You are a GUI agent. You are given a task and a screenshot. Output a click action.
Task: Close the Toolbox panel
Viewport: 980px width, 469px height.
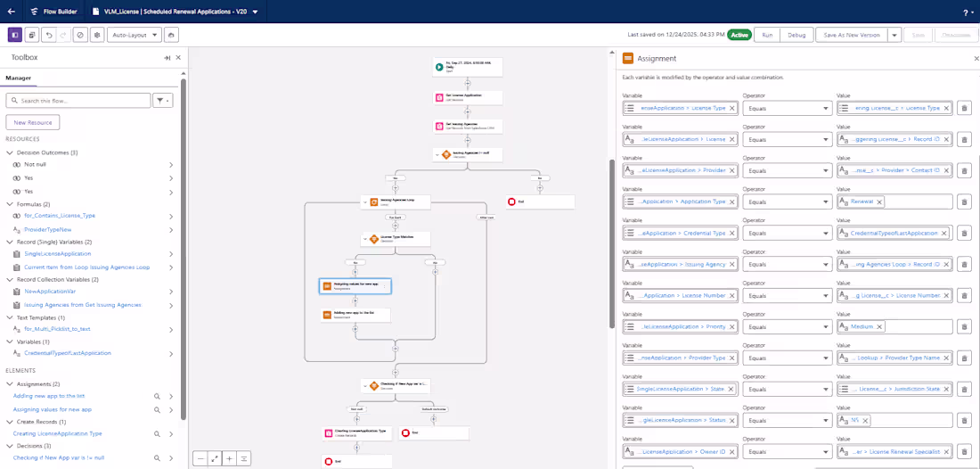[178, 58]
